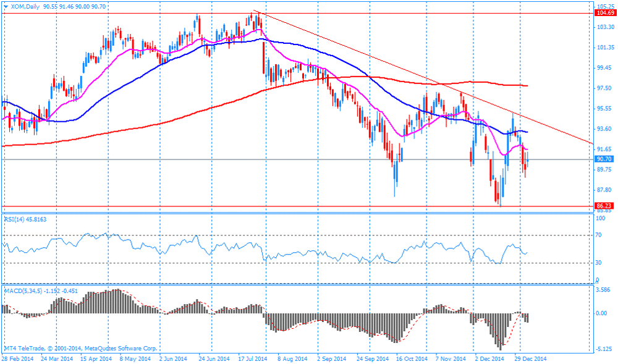Viewport: 618px width, 364px height.
Task: Select the RSI scale value 70
Action: coord(598,235)
